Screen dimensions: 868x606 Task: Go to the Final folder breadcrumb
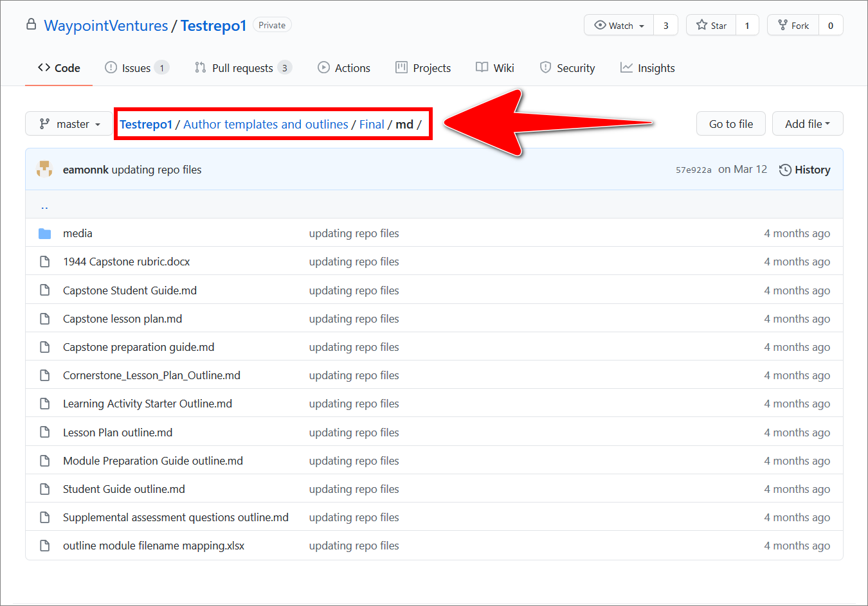pyautogui.click(x=372, y=124)
